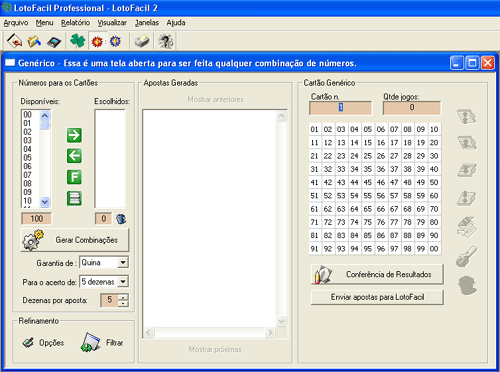Click the first toolbar icon with pencil
This screenshot has width=500, height=372.
[14, 41]
